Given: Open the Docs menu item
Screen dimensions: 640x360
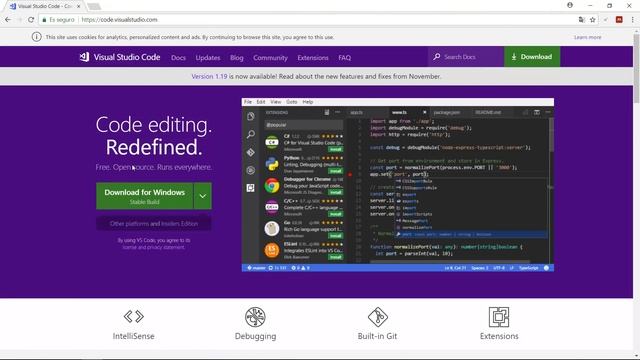Looking at the screenshot, I should pyautogui.click(x=178, y=58).
